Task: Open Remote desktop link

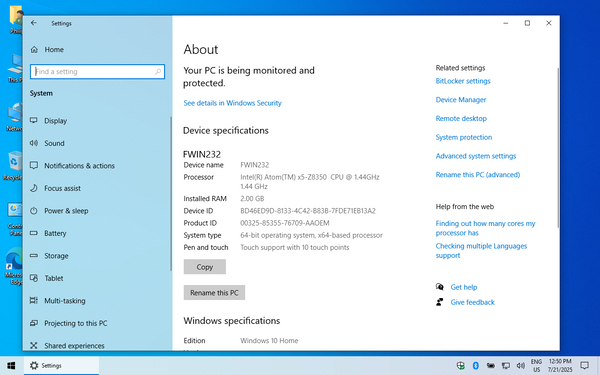Action: tap(461, 118)
